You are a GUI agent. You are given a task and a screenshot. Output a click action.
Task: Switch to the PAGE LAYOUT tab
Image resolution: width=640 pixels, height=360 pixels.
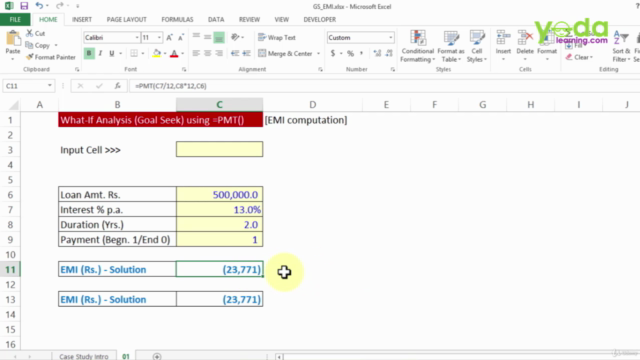point(127,19)
